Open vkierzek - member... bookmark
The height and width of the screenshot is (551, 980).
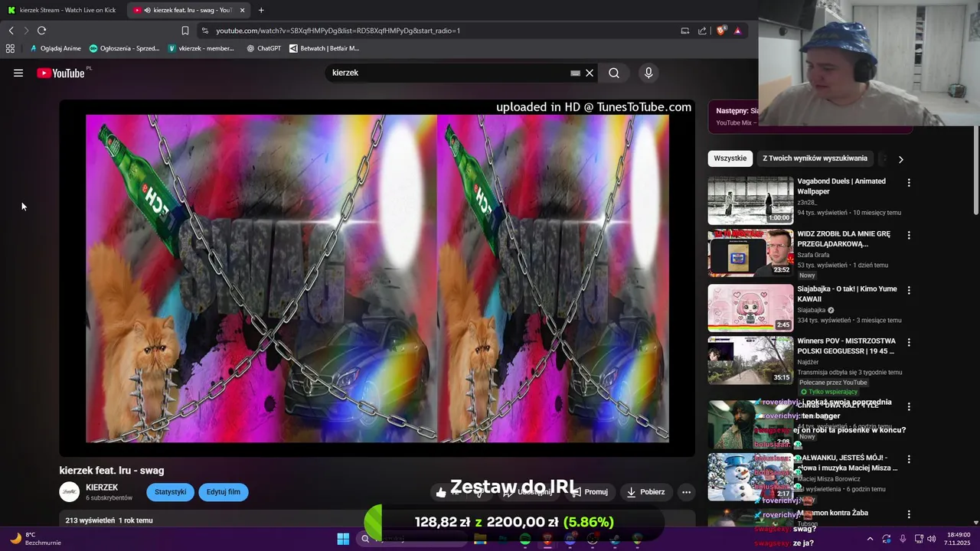(x=201, y=48)
